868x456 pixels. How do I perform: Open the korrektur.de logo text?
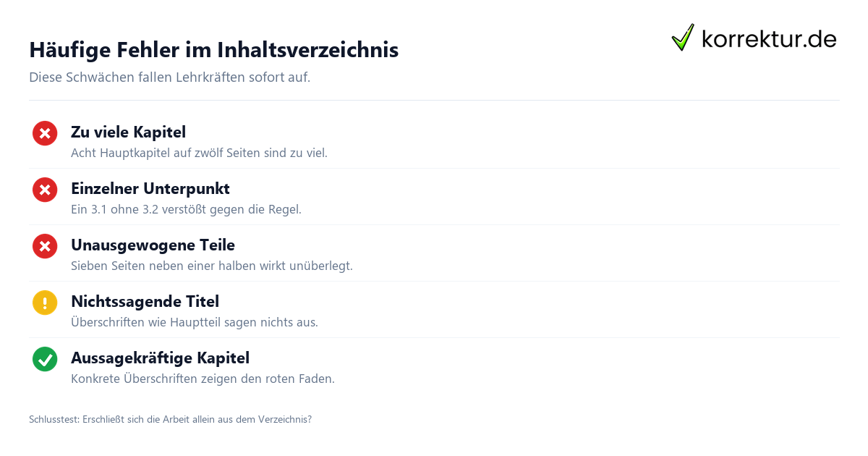[x=769, y=39]
